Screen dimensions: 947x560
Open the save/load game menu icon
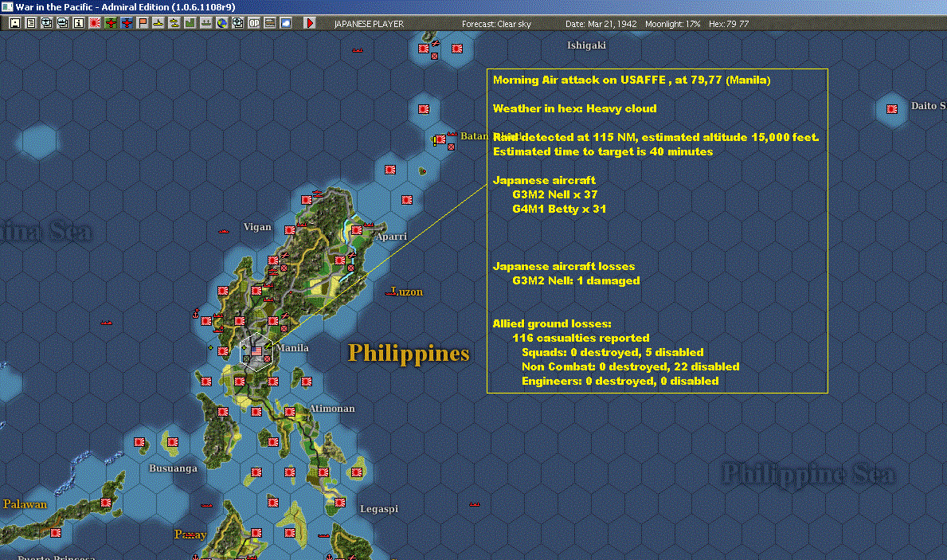(15, 23)
